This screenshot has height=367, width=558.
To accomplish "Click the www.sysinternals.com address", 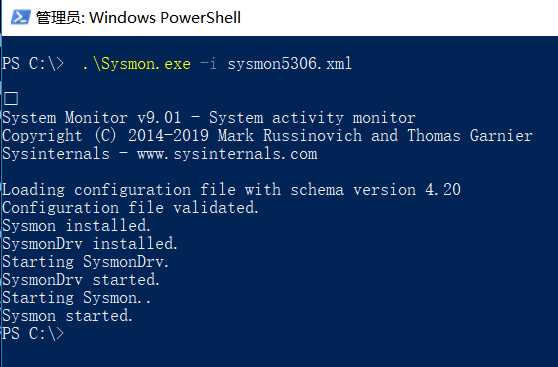I will coord(227,154).
